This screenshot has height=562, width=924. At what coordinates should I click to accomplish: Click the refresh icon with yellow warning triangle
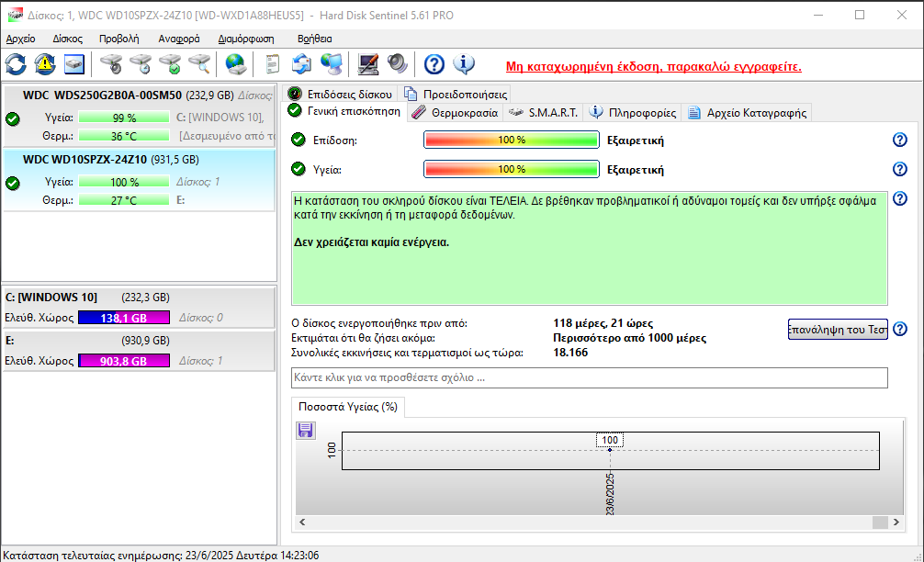click(x=45, y=63)
